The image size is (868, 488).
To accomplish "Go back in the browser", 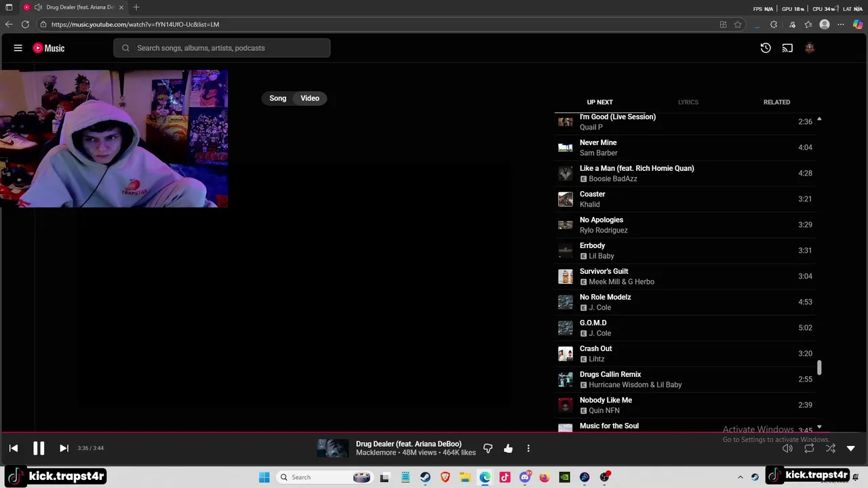I will pyautogui.click(x=9, y=24).
